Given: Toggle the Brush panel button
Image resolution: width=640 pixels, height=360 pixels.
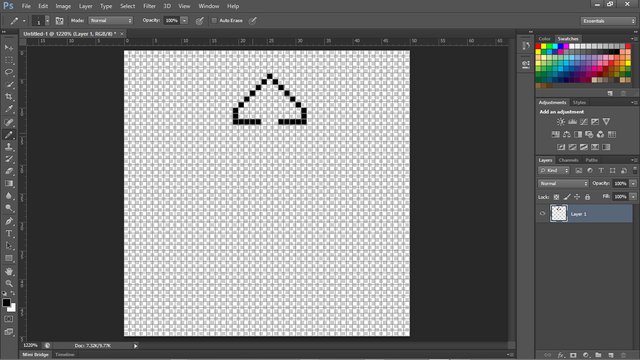Looking at the screenshot, I should pyautogui.click(x=60, y=20).
